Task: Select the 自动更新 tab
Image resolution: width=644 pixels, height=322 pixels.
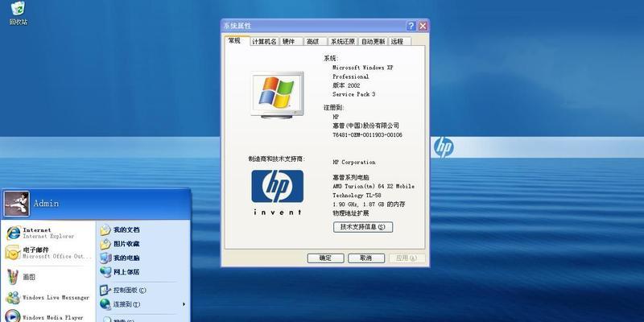Action: coord(374,42)
